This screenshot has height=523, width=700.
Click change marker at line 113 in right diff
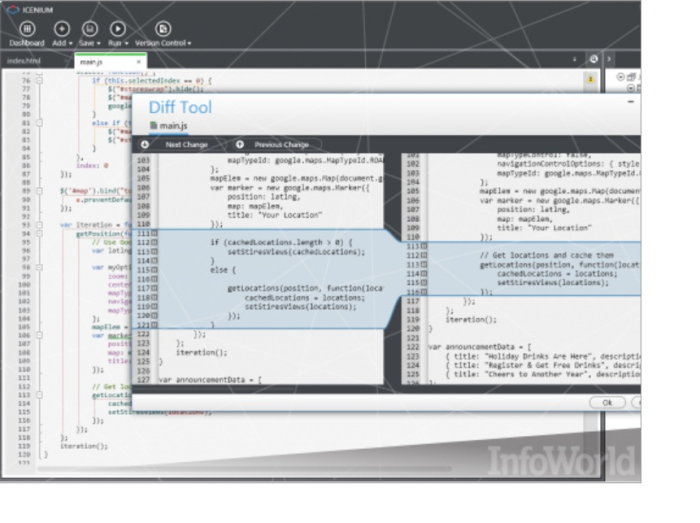424,265
